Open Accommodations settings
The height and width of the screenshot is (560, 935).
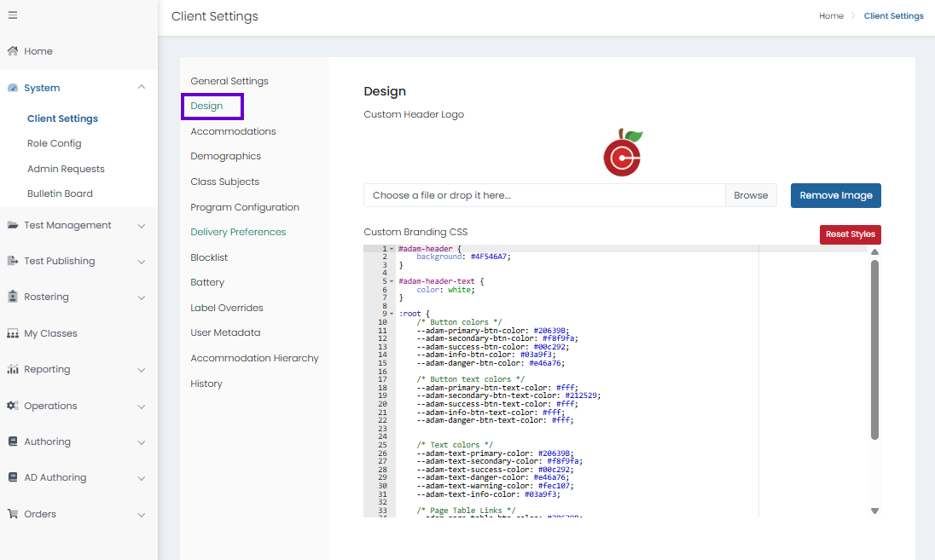(x=233, y=131)
